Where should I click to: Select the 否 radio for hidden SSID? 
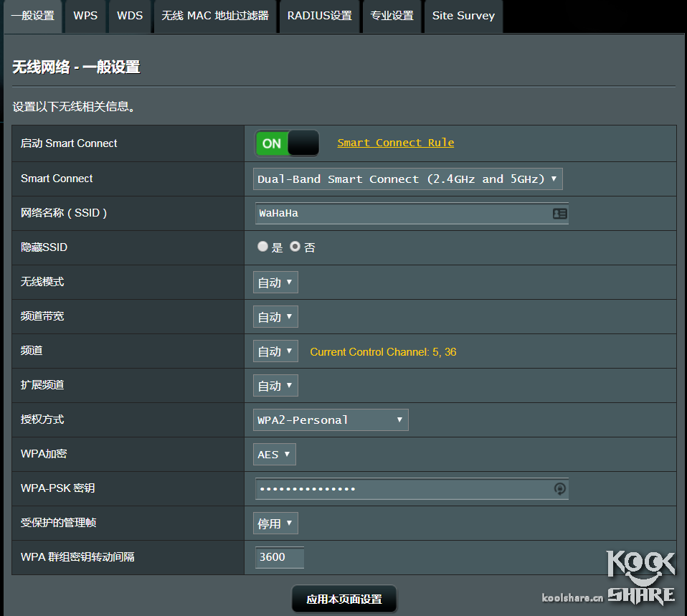click(295, 247)
